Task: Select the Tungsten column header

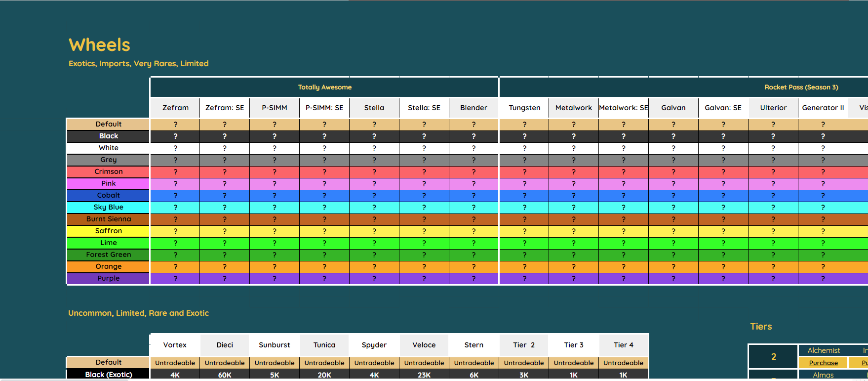Action: [x=524, y=108]
